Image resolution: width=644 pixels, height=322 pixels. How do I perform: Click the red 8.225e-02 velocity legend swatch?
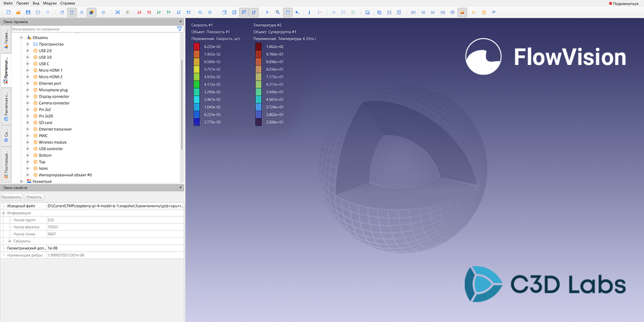click(x=196, y=47)
